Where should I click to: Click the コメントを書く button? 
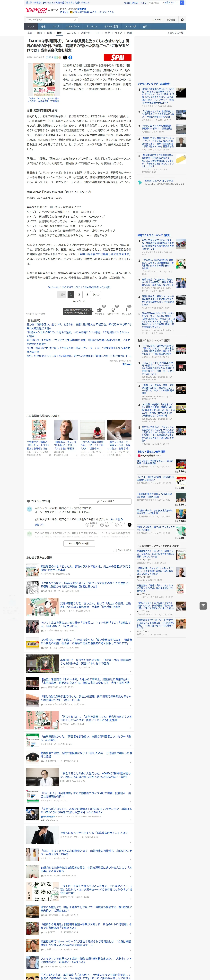tap(105, 501)
